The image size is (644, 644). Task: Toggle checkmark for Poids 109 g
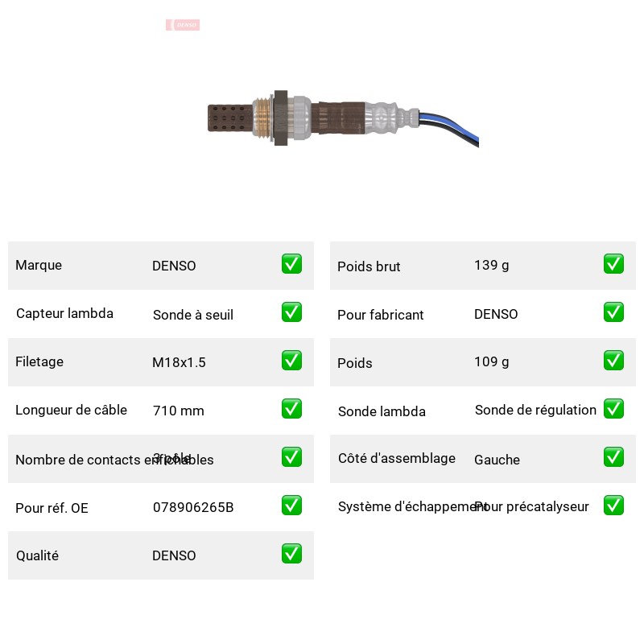[613, 360]
